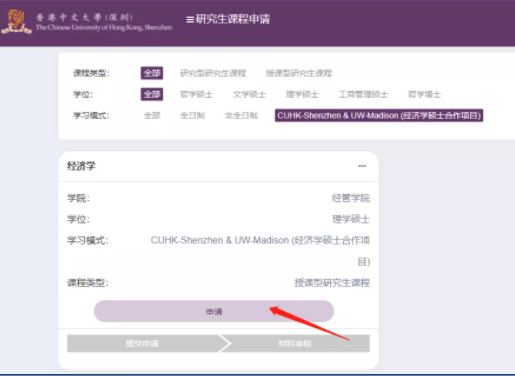Click the 经济学 program title

tap(81, 166)
